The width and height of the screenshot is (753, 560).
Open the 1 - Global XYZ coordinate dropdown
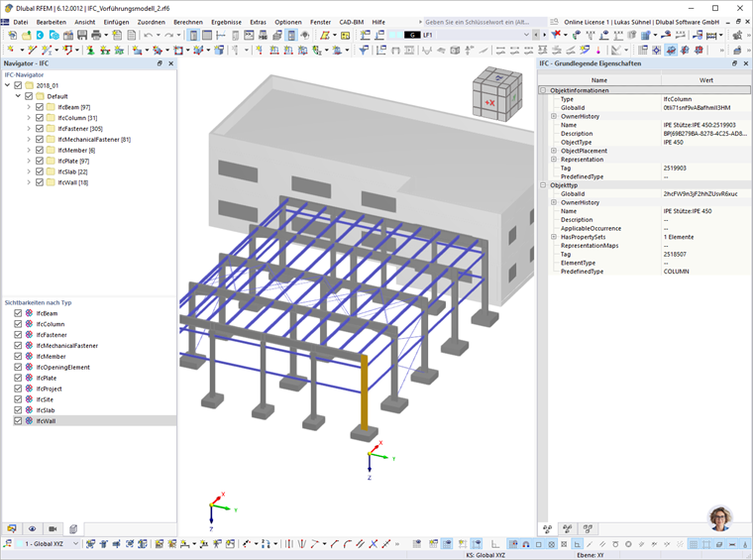[x=75, y=544]
